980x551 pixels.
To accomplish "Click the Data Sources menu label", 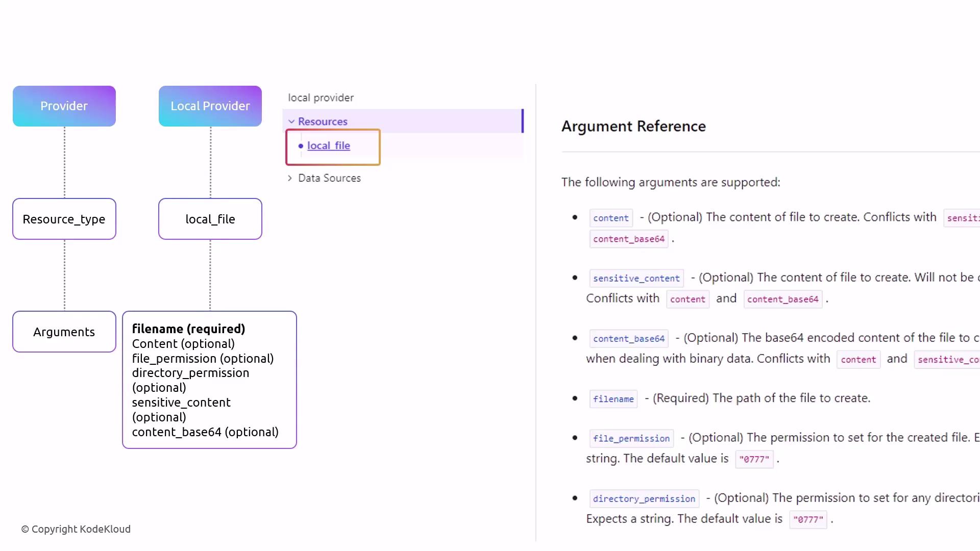I will coord(329,178).
